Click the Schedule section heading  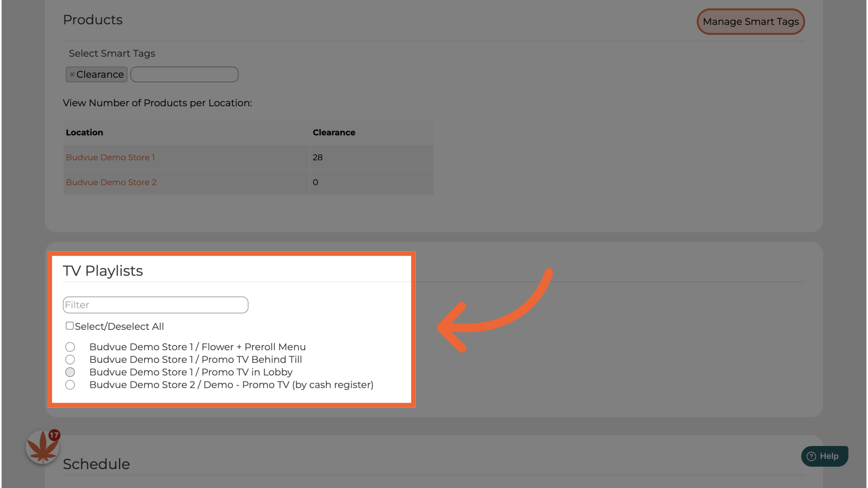[x=96, y=464]
